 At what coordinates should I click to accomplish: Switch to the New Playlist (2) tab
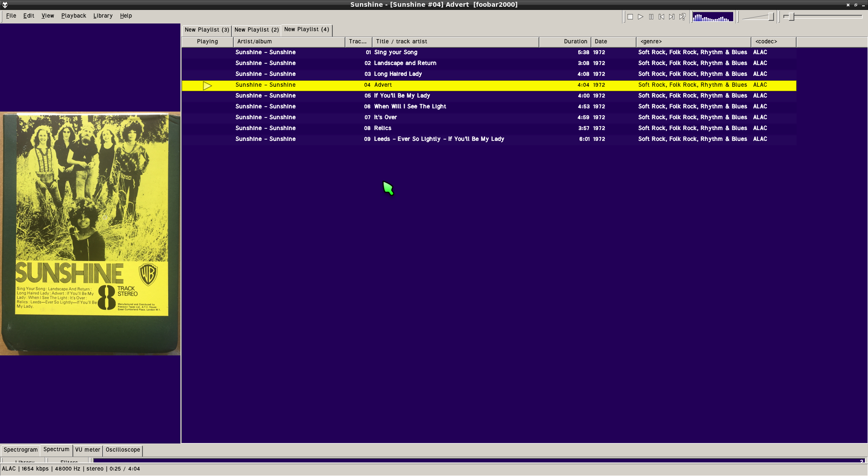click(257, 30)
